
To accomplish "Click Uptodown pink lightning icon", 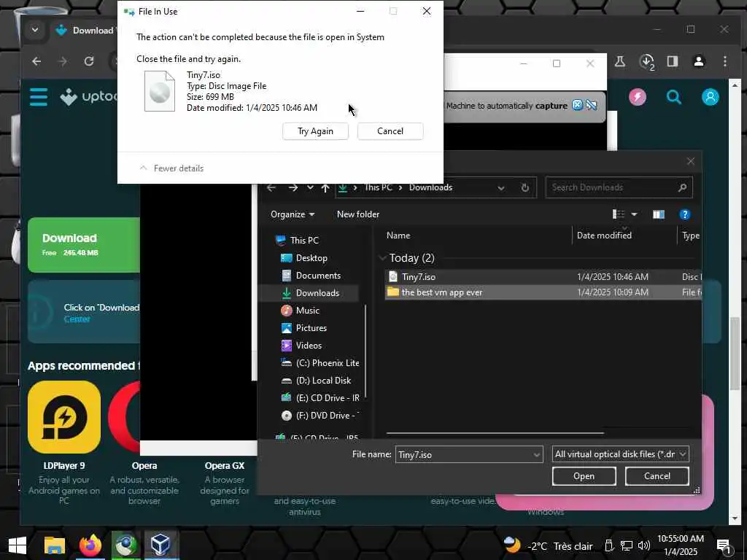I will point(638,97).
